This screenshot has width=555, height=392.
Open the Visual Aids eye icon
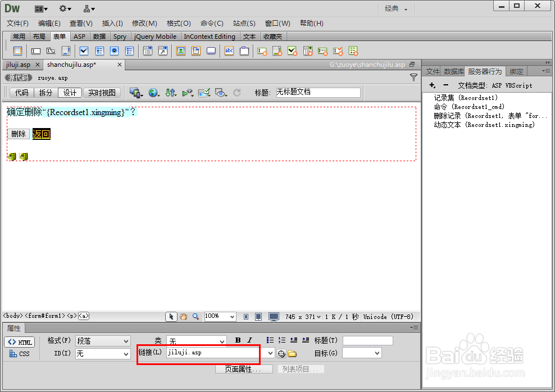pyautogui.click(x=221, y=93)
